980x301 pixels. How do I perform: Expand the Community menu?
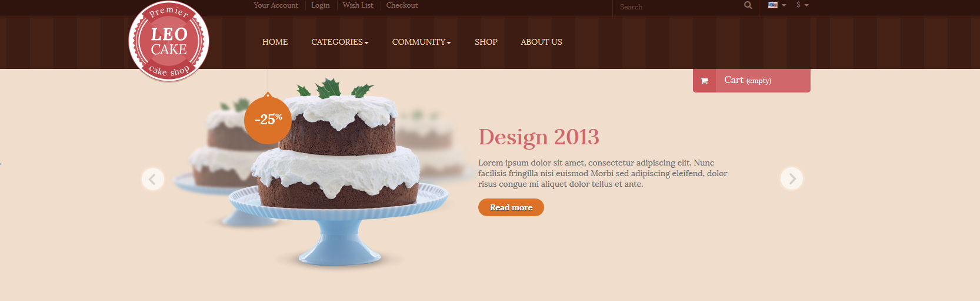(x=421, y=42)
